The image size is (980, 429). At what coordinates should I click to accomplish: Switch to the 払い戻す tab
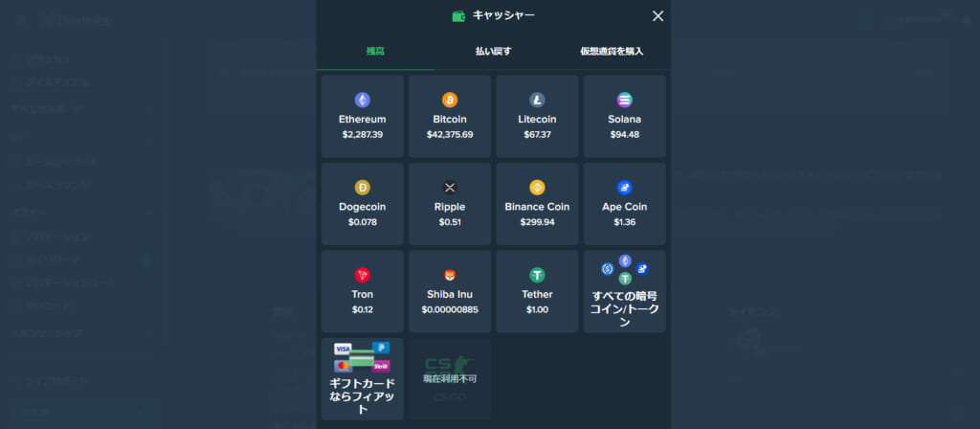click(493, 52)
